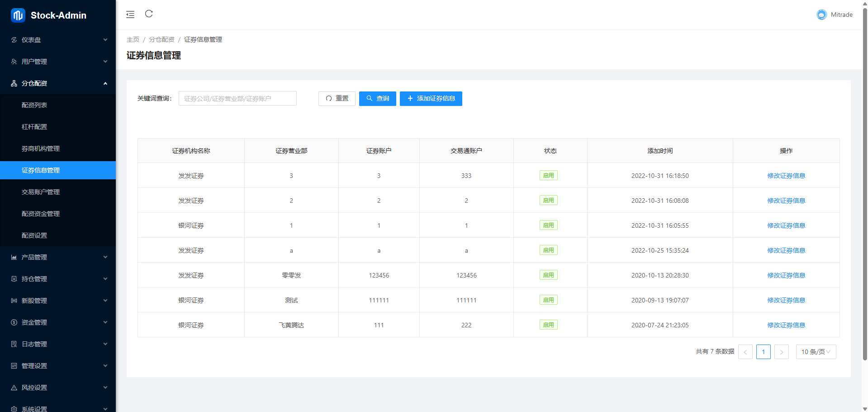The image size is (868, 412).
Task: Go to 杠杆配置 menu item
Action: click(34, 127)
